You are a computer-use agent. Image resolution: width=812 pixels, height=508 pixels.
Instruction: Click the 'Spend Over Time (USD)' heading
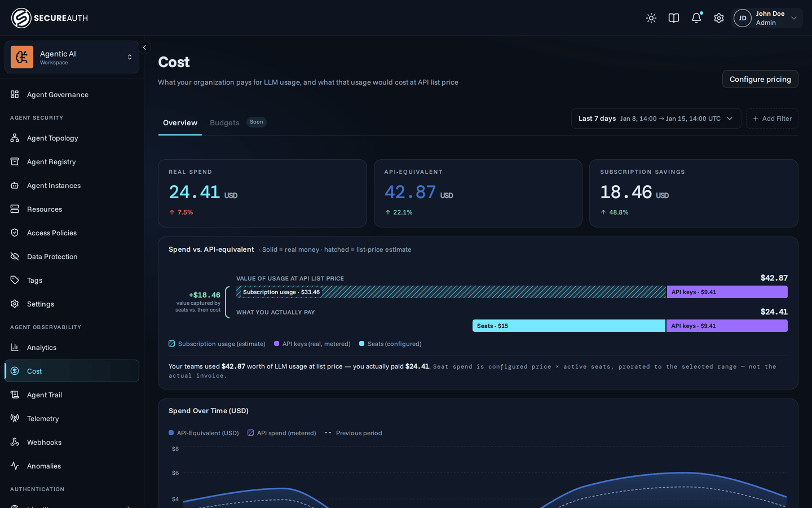(x=209, y=411)
